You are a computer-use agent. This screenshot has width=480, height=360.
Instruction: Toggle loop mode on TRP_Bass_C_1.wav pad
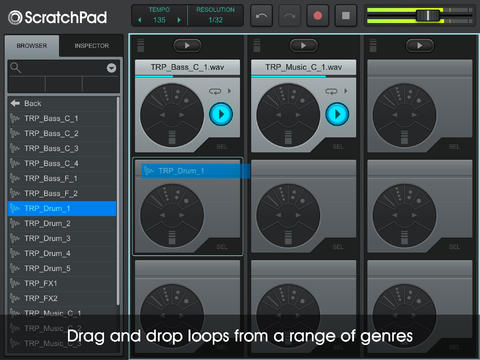coord(215,91)
